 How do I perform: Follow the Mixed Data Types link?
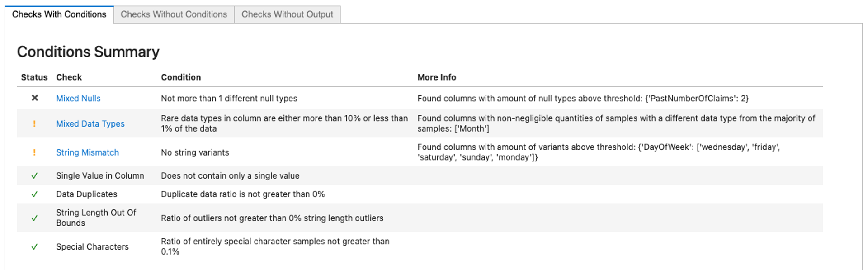tap(90, 124)
